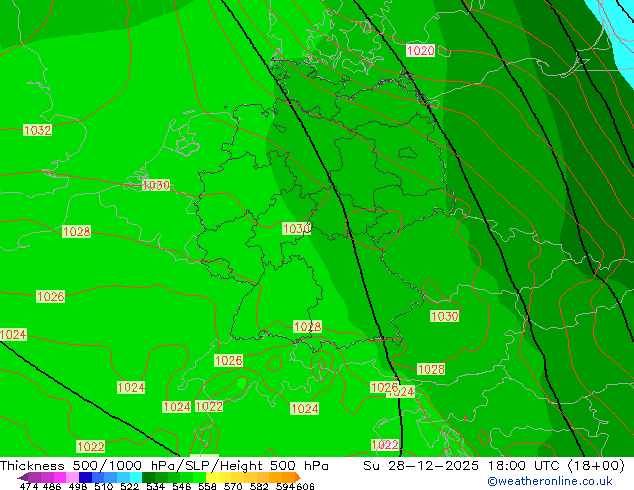Click the 522 legend value
Image resolution: width=634 pixels, height=490 pixels.
coord(129,486)
